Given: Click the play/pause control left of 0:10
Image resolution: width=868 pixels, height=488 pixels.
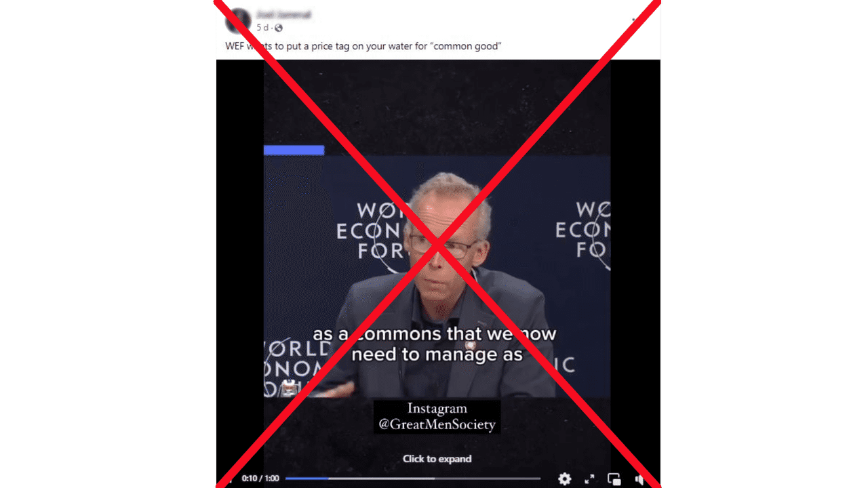Looking at the screenshot, I should (229, 479).
